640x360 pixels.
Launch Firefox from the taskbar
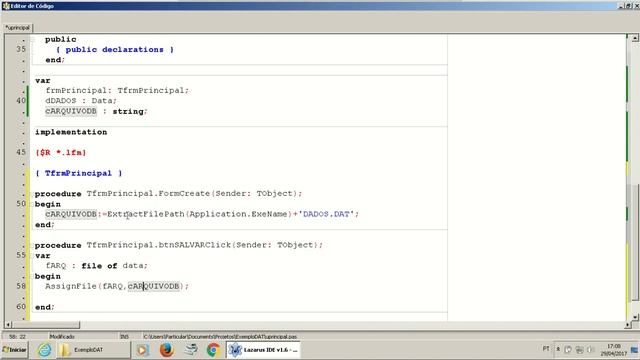(x=166, y=350)
